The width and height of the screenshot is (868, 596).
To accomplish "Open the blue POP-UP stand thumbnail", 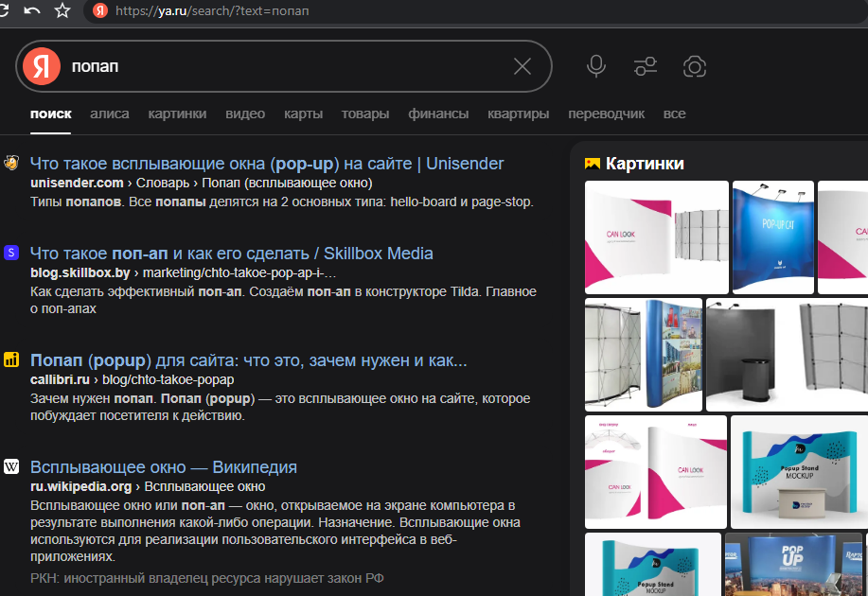I will click(x=772, y=237).
